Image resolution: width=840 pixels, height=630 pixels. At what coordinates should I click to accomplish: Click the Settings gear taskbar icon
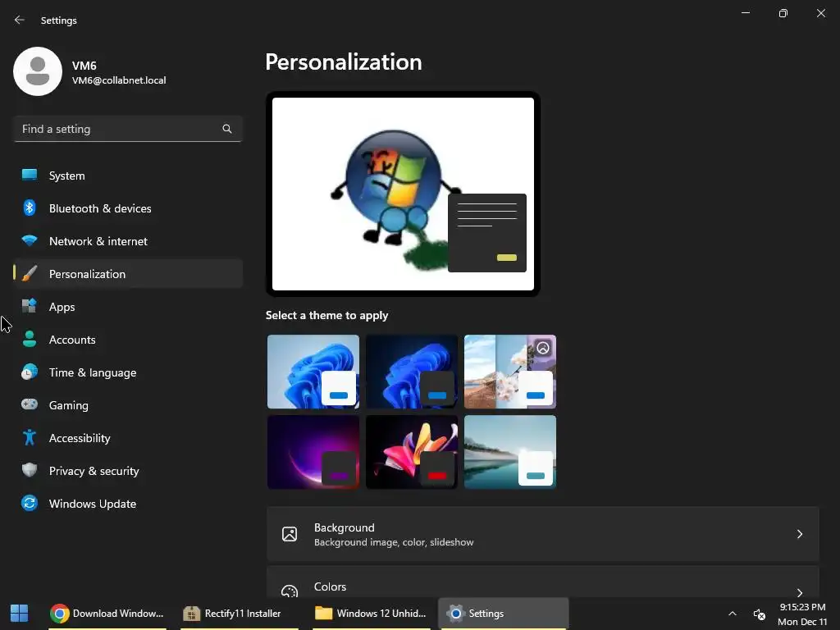[x=455, y=614]
